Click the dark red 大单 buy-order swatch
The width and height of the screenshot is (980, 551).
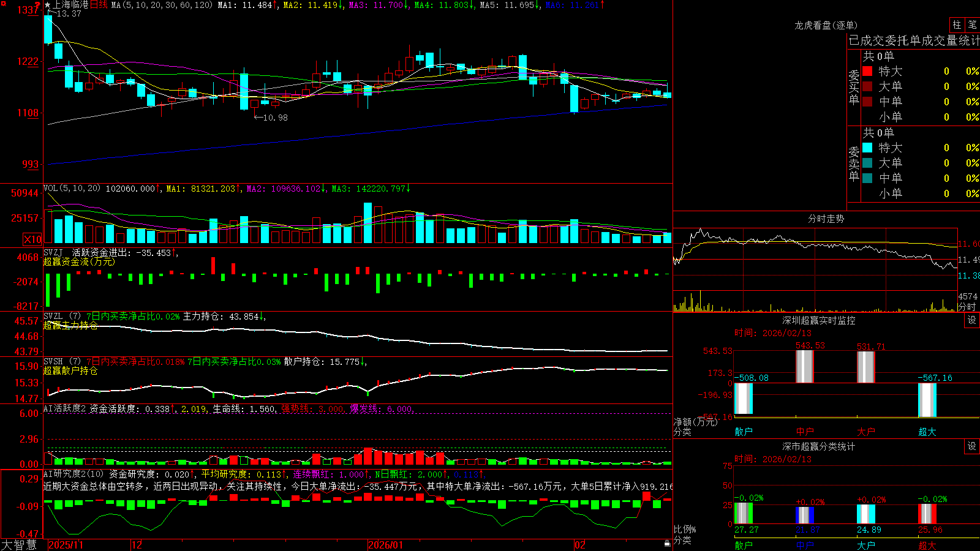(x=867, y=86)
